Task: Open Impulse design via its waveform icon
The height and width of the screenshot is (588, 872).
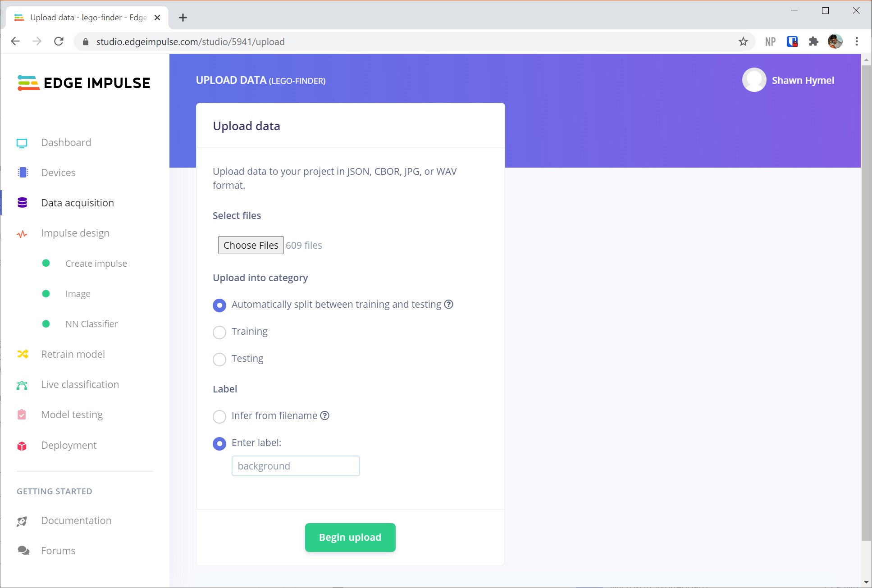Action: (22, 233)
